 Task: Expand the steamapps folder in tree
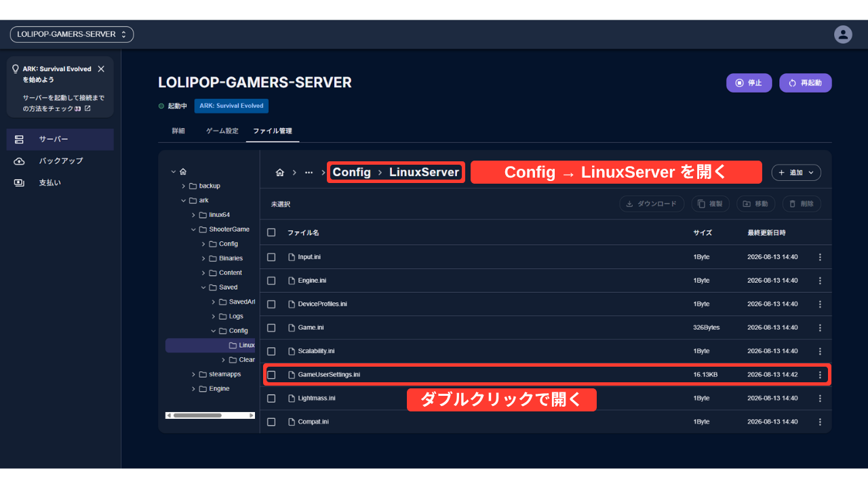193,374
